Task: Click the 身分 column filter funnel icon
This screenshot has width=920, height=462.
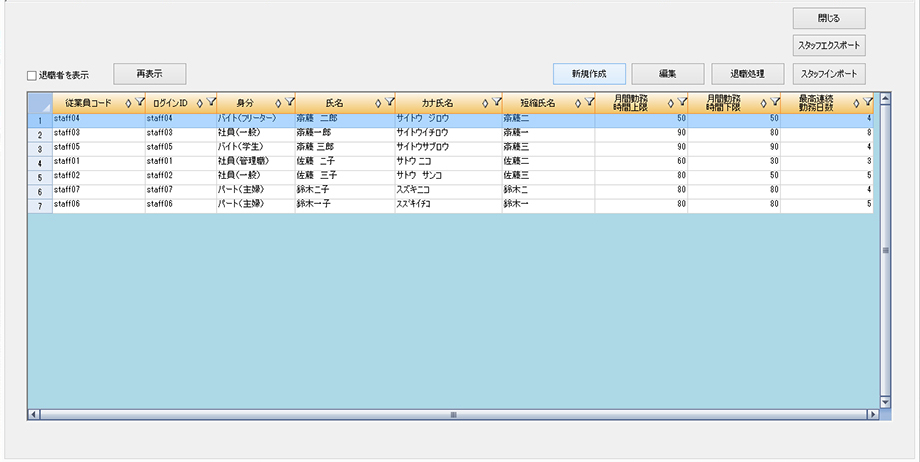Action: (289, 102)
